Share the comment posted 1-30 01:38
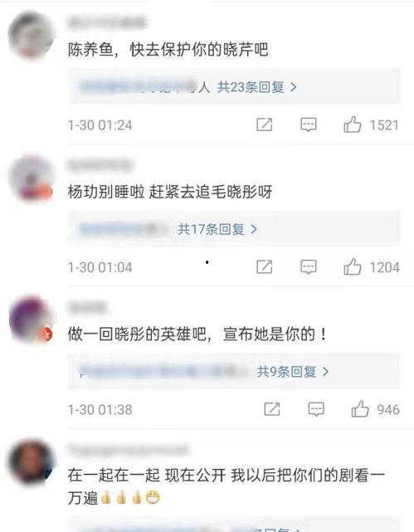This screenshot has height=532, width=414. 272,409
